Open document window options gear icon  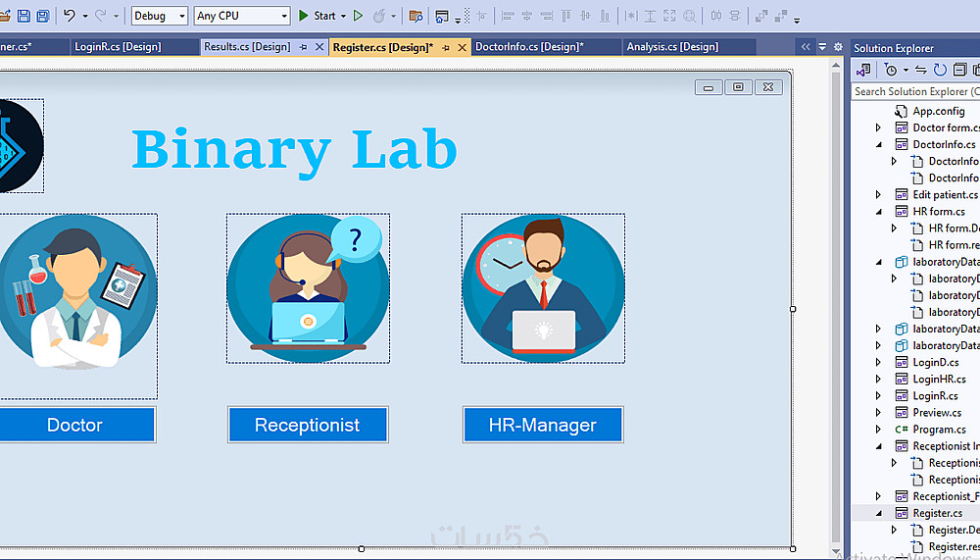click(839, 47)
